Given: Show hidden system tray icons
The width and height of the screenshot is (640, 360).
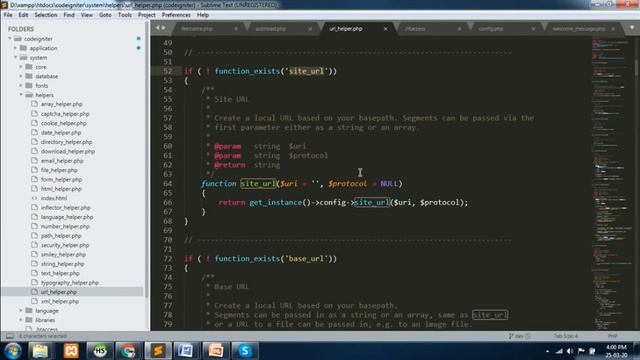Looking at the screenshot, I should (x=547, y=351).
